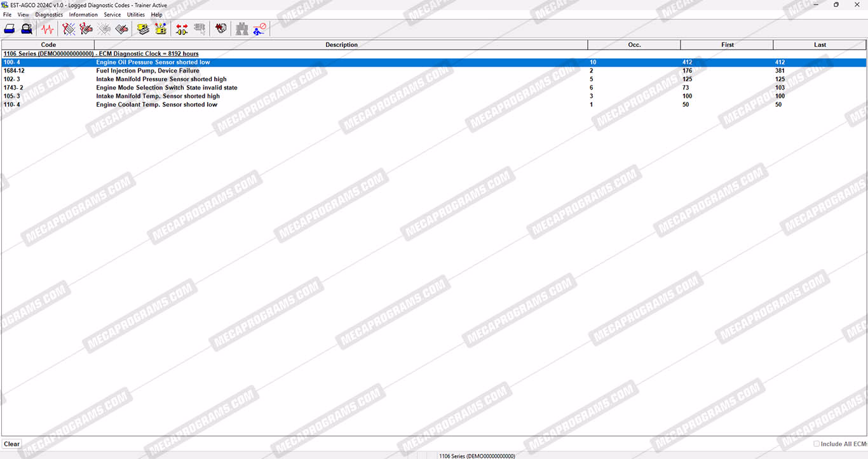This screenshot has height=459, width=868.
Task: Click the data log graph icon
Action: click(x=220, y=29)
